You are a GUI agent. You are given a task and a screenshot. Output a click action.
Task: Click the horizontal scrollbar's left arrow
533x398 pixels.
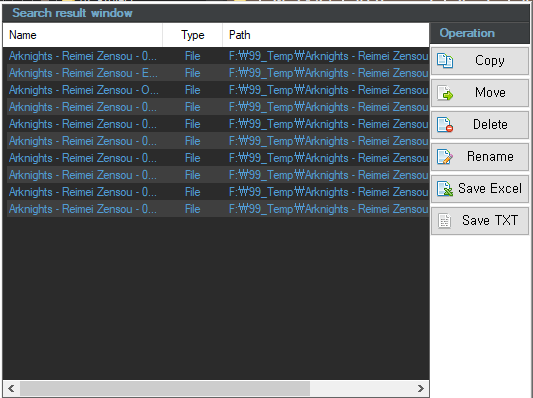[11, 388]
